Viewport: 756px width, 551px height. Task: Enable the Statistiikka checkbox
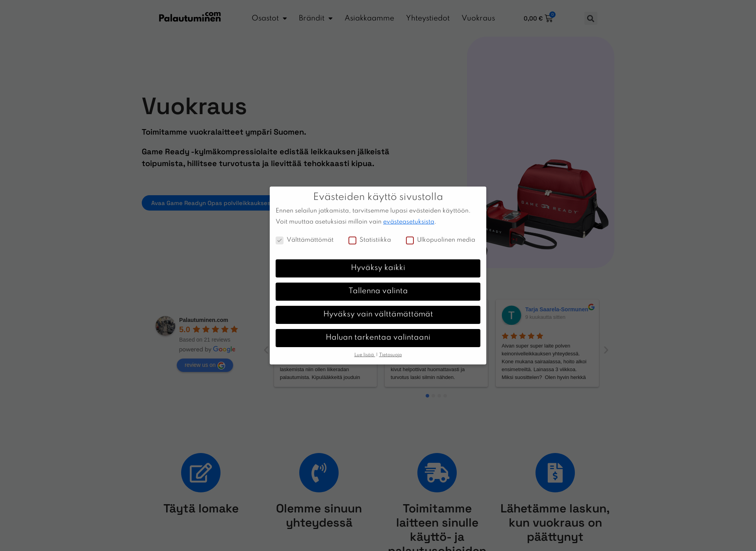coord(352,240)
